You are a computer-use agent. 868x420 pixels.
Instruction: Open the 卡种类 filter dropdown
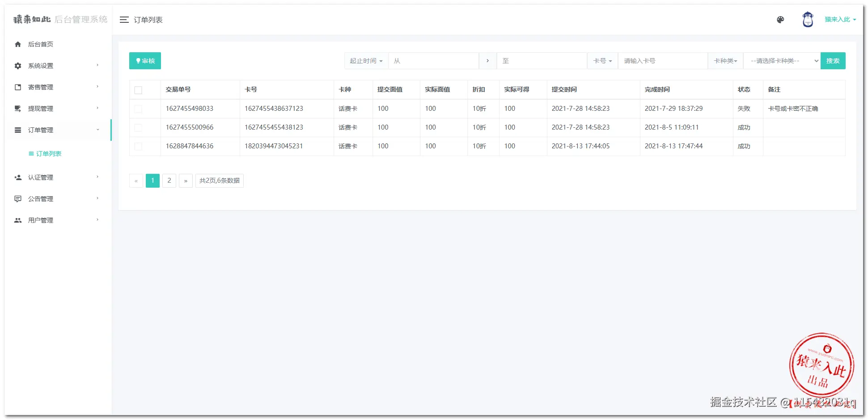[x=725, y=61]
